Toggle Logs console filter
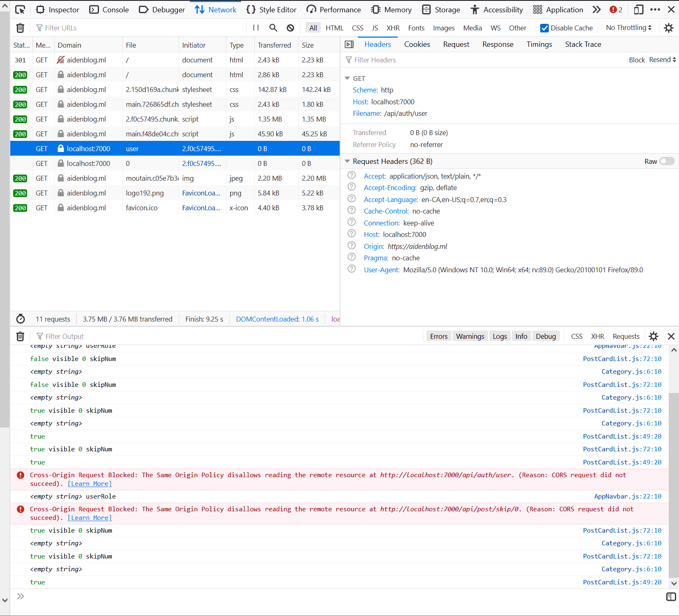This screenshot has height=616, width=679. tap(499, 336)
